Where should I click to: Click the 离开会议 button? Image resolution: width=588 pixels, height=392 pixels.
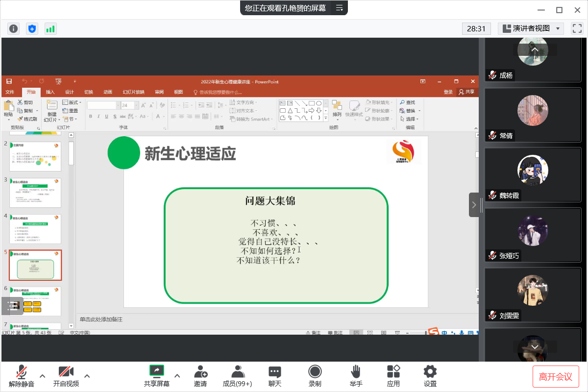[x=556, y=376]
